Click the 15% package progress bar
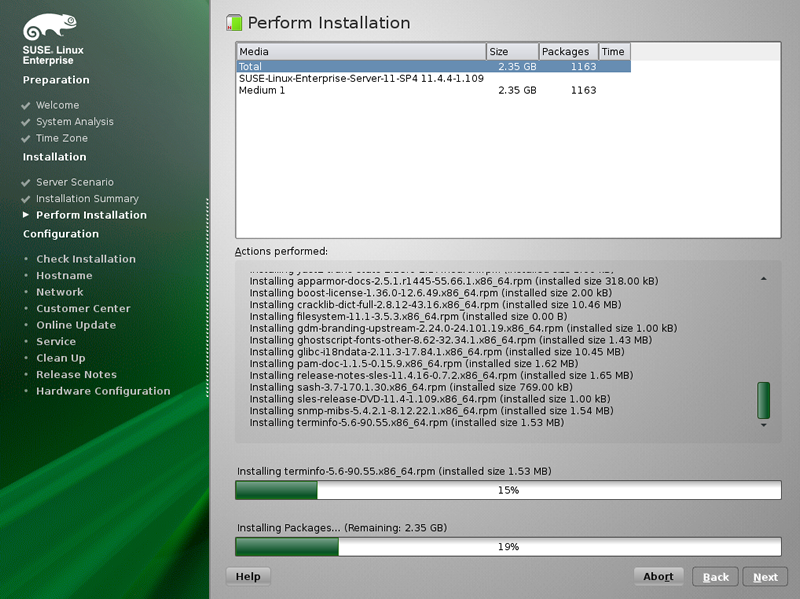Viewport: 800px width, 599px height. click(x=508, y=490)
